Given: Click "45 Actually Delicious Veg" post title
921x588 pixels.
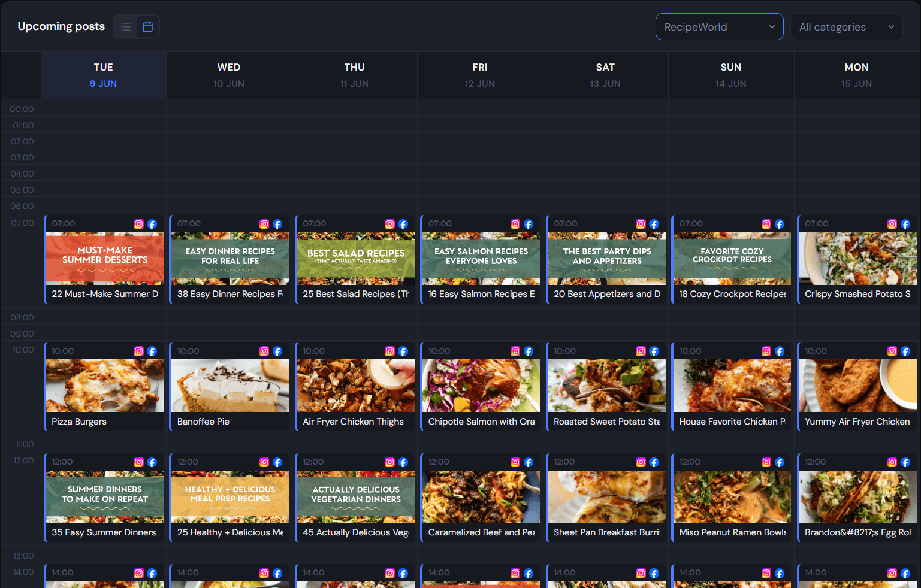Looking at the screenshot, I should tap(356, 532).
